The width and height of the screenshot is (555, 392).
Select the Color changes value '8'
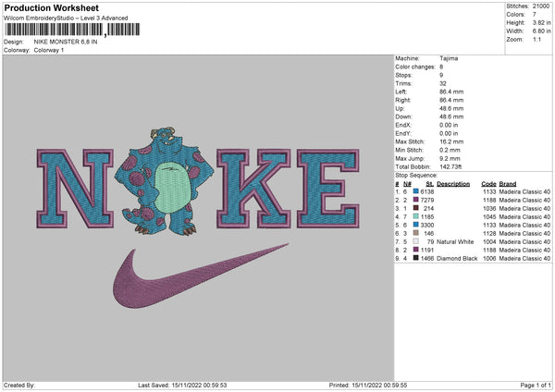click(x=441, y=67)
